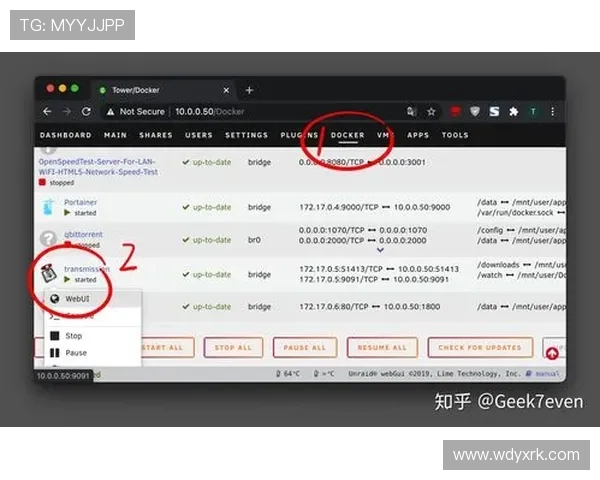600x480 pixels.
Task: Open the Chrome three-dot menu
Action: pos(553,112)
